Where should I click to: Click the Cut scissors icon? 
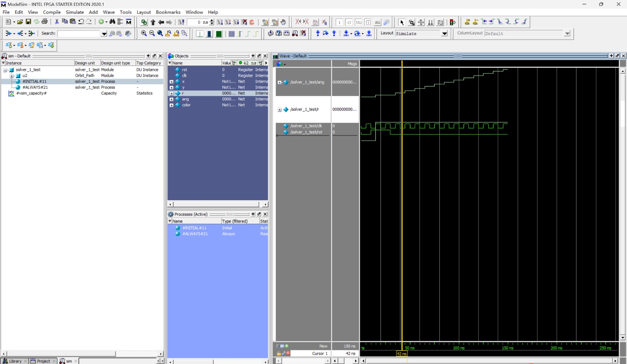pyautogui.click(x=57, y=22)
